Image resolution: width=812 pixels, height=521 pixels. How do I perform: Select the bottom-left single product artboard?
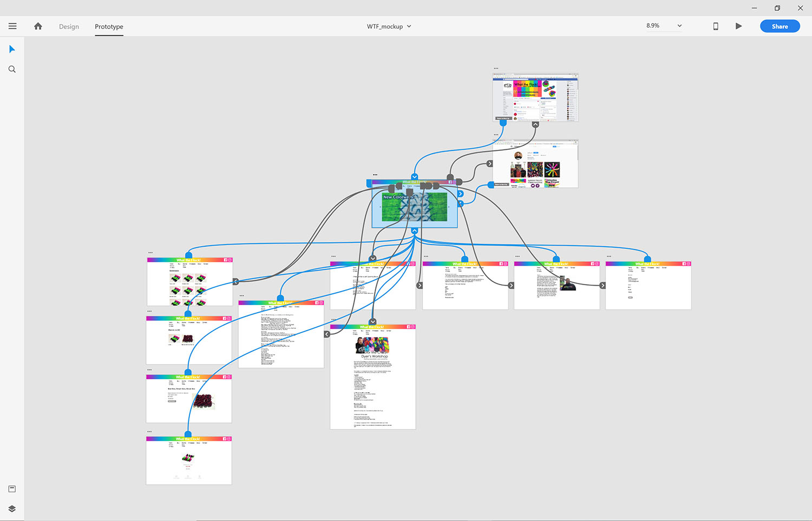point(188,463)
